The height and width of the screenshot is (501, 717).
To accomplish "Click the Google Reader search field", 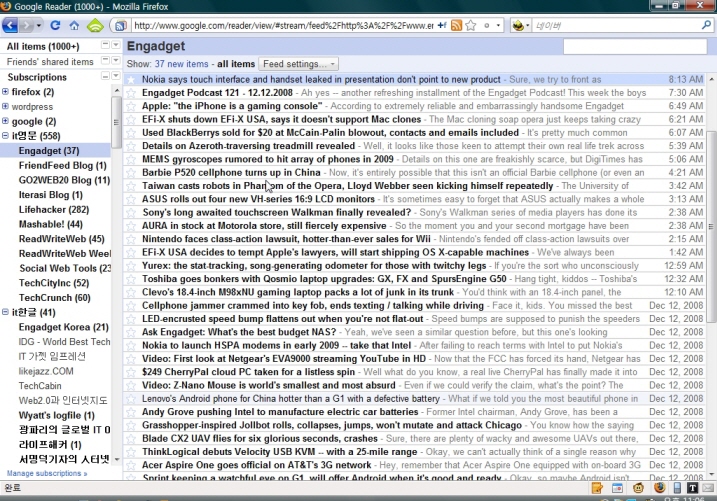I will click(x=635, y=47).
